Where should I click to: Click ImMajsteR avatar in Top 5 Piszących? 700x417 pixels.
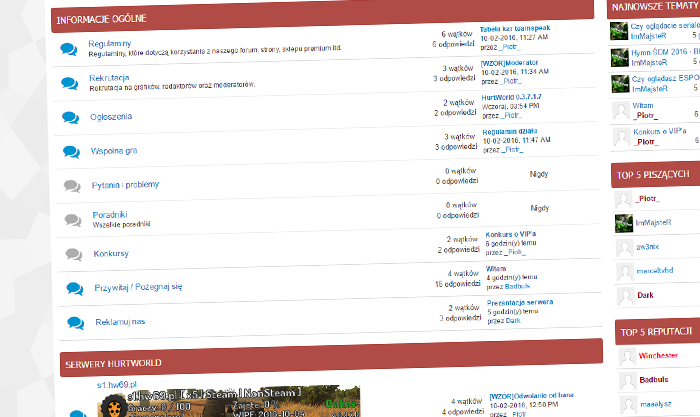coord(624,223)
